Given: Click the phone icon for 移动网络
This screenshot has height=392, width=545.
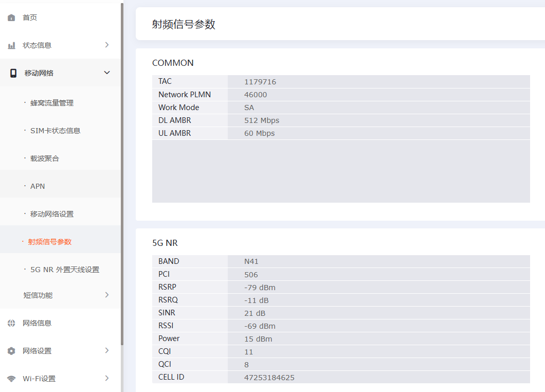Looking at the screenshot, I should 13,73.
